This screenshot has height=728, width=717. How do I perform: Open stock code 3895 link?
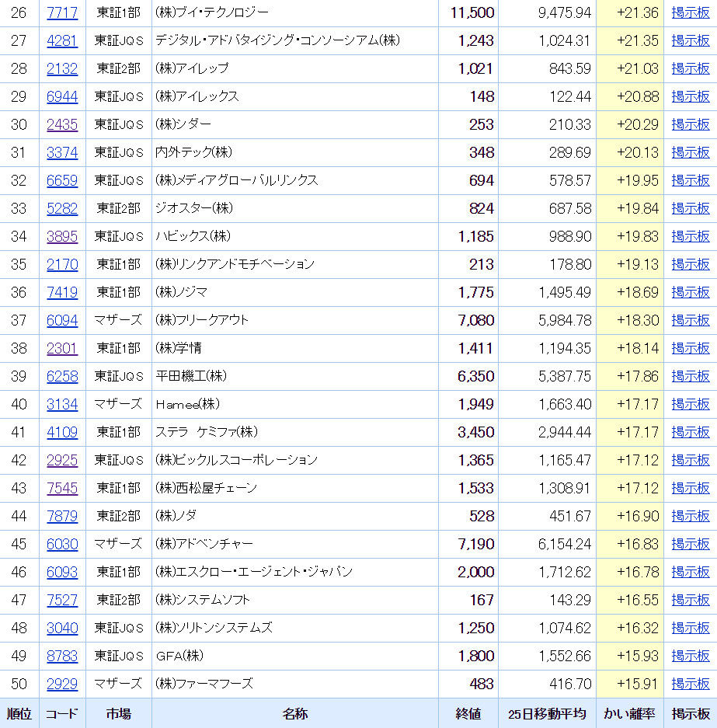[x=62, y=236]
